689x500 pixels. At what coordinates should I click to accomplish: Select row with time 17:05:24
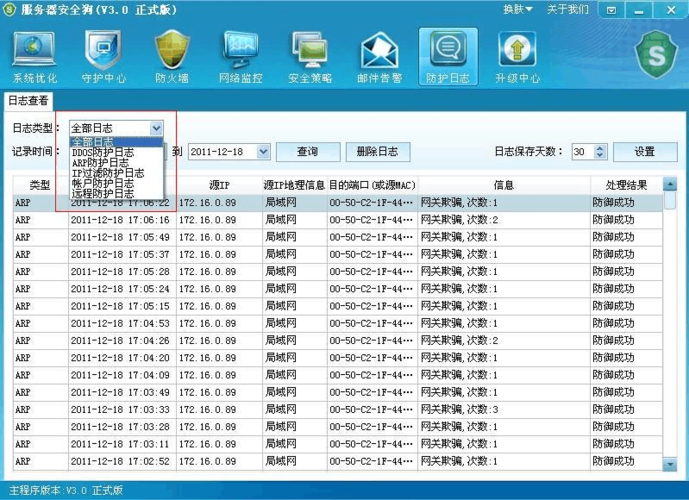pos(337,289)
